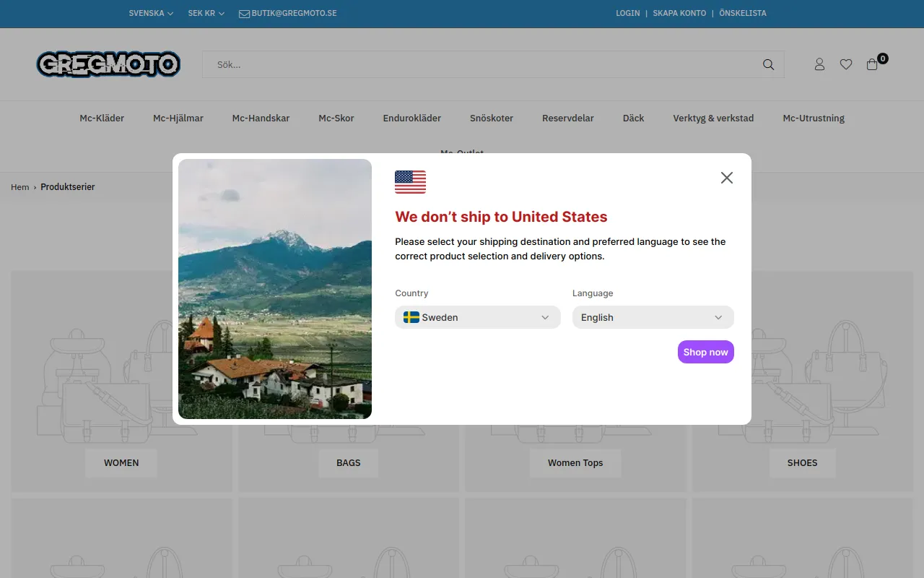924x578 pixels.
Task: Close the shipping popup with X
Action: pyautogui.click(x=727, y=178)
